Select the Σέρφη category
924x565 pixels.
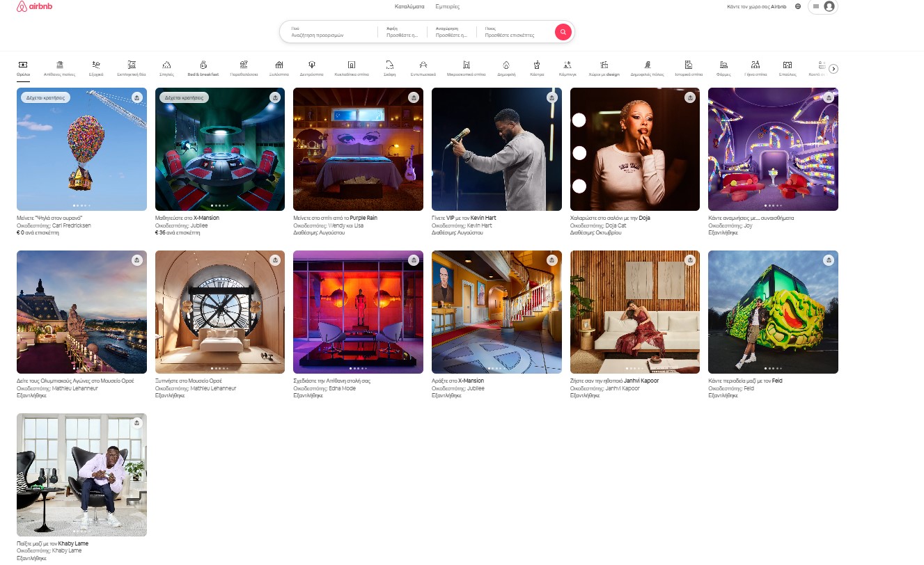coord(390,67)
